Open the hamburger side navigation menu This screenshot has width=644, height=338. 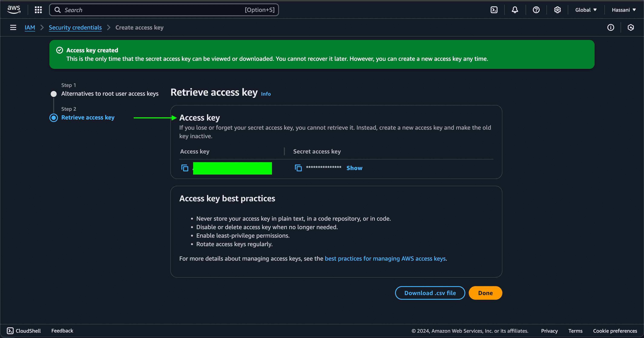pos(13,27)
